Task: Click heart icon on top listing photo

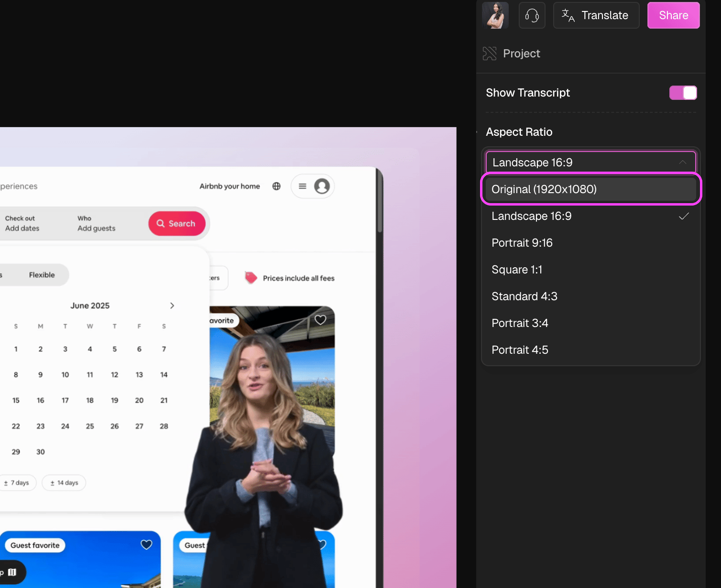Action: 320,320
